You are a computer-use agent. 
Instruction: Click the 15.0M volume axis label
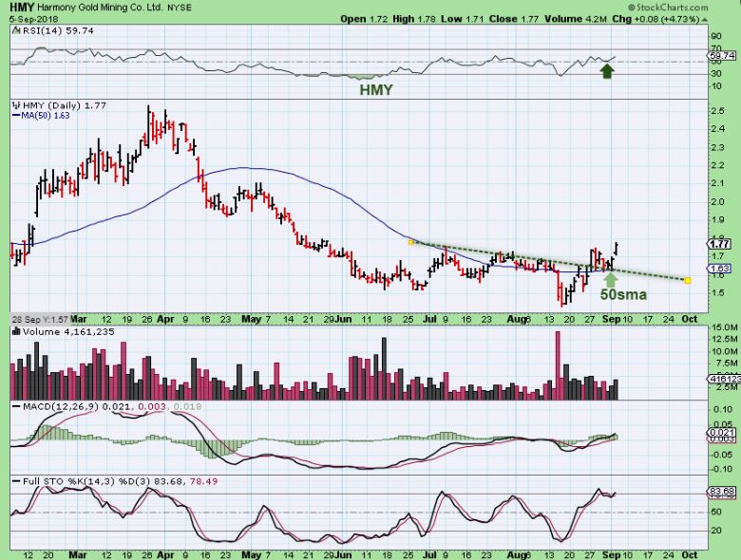[725, 327]
